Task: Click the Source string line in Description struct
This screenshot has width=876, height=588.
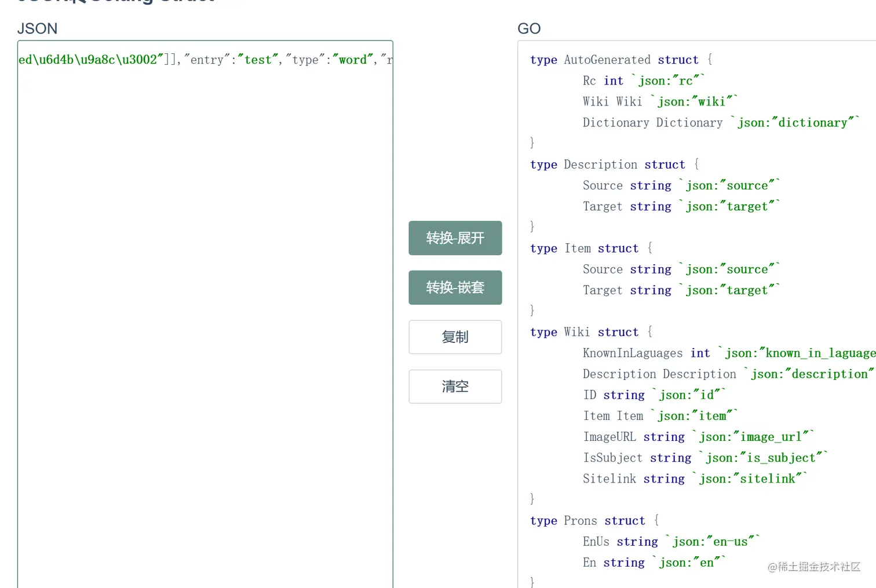Action: pyautogui.click(x=681, y=185)
